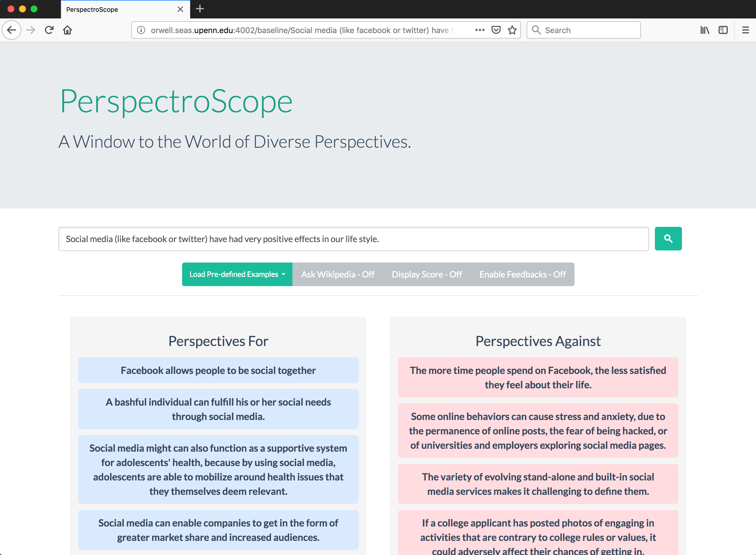
Task: Enable Feedbacks toggle
Action: coord(522,274)
